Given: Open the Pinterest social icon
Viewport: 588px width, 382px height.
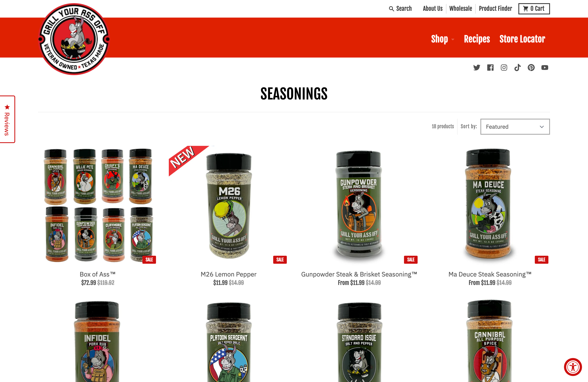Looking at the screenshot, I should tap(531, 68).
